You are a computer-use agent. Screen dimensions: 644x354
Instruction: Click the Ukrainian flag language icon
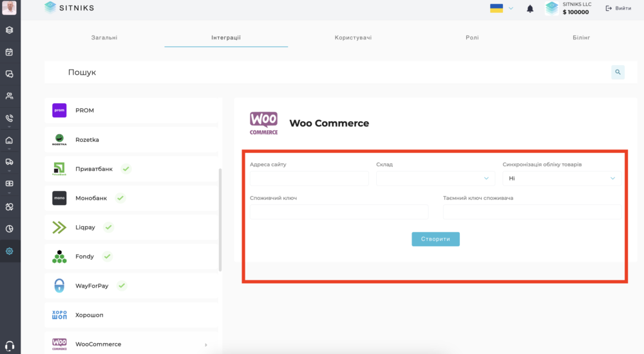[496, 8]
